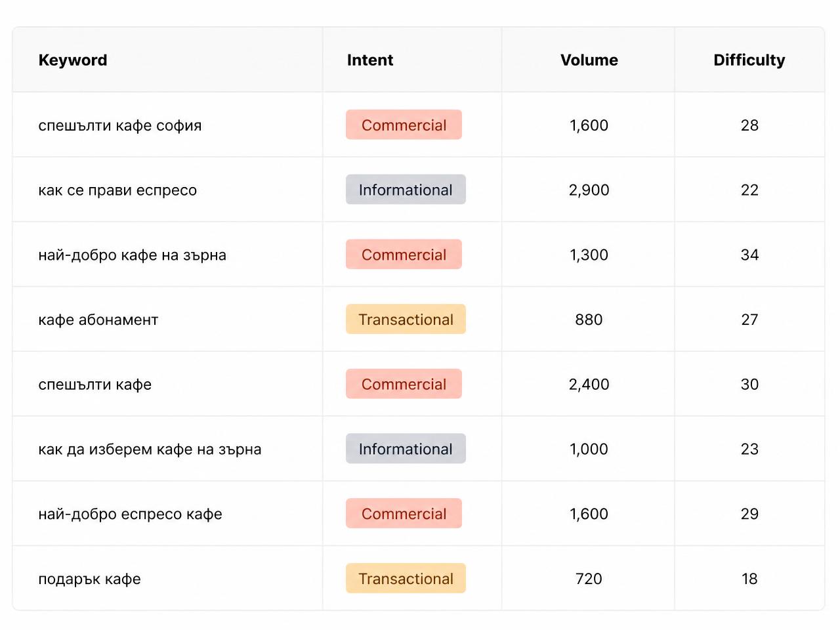Viewport: 840px width, 630px height.
Task: Click volume value 1,000
Action: coord(589,449)
